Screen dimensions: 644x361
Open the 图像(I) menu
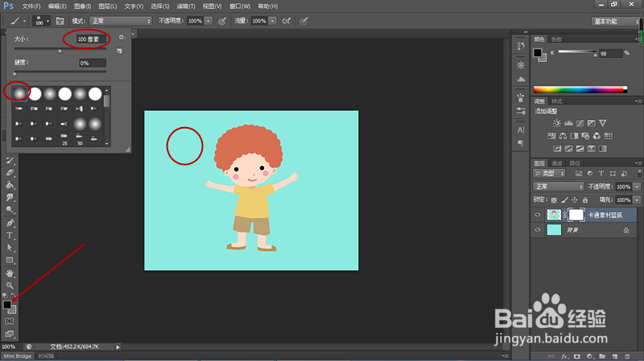click(83, 6)
